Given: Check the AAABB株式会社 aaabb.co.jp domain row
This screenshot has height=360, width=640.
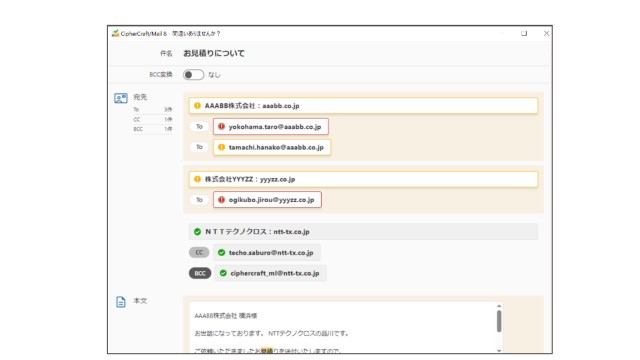Looking at the screenshot, I should click(363, 106).
